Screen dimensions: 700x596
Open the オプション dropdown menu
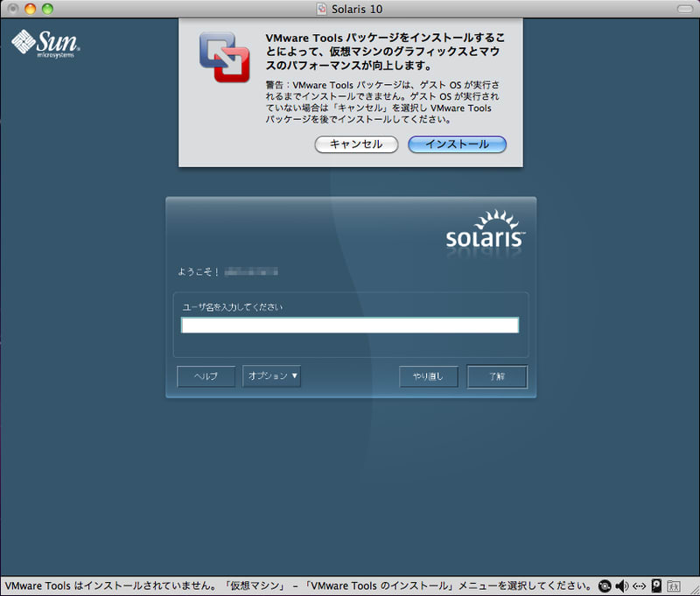pyautogui.click(x=271, y=376)
